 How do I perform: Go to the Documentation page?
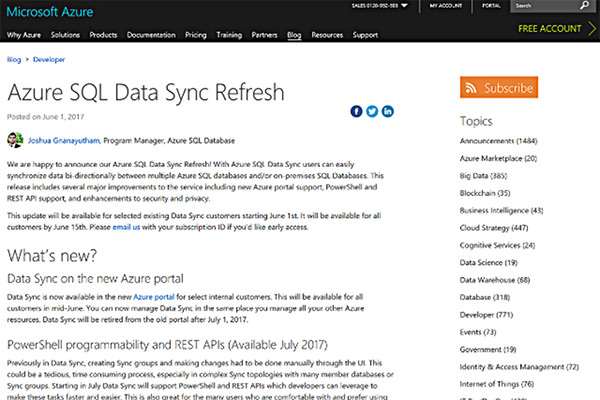(151, 35)
